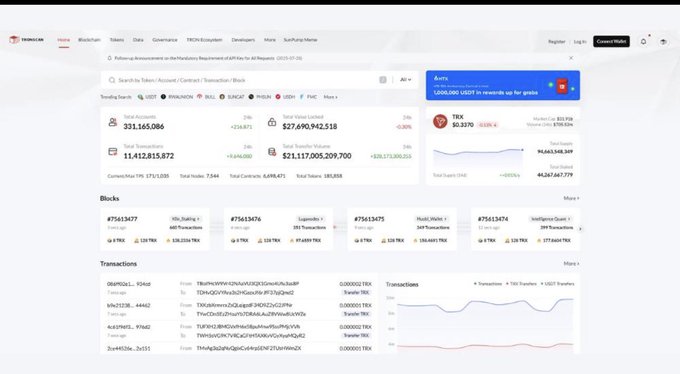Click the Connect Wallet button
The width and height of the screenshot is (680, 374).
tap(611, 41)
